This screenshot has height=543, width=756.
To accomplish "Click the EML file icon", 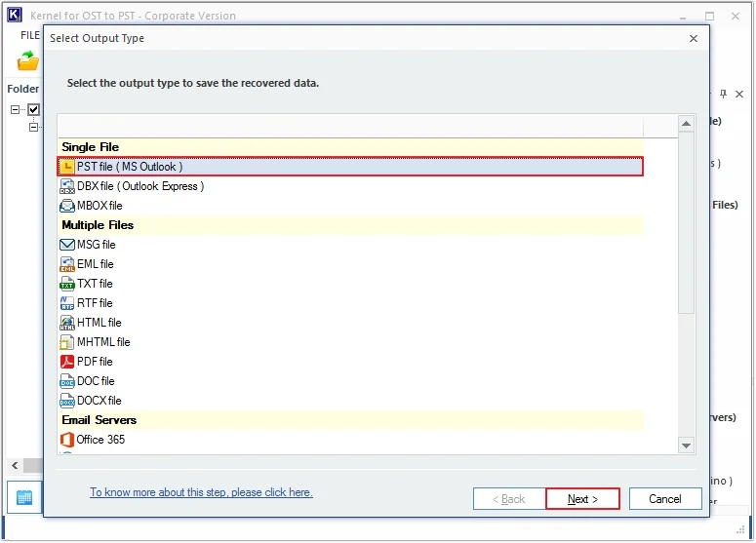I will [x=67, y=264].
